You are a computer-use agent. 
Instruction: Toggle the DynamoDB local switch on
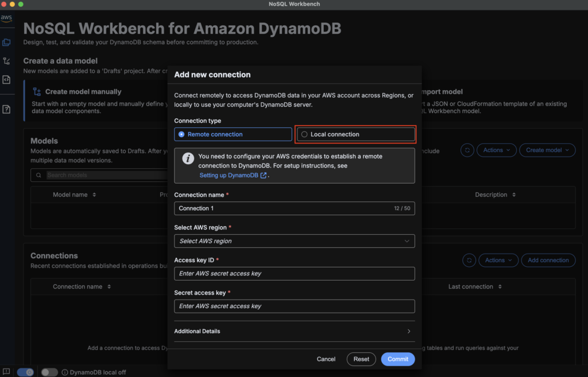pyautogui.click(x=49, y=372)
